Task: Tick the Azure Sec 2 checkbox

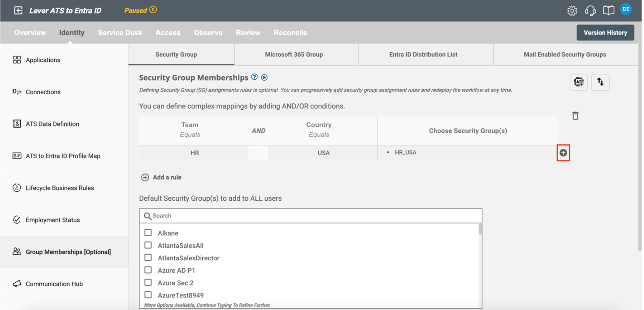Action: (x=148, y=283)
